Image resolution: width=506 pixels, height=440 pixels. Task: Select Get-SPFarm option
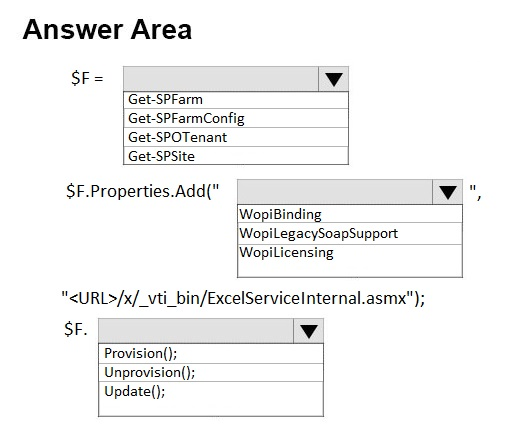click(x=236, y=100)
